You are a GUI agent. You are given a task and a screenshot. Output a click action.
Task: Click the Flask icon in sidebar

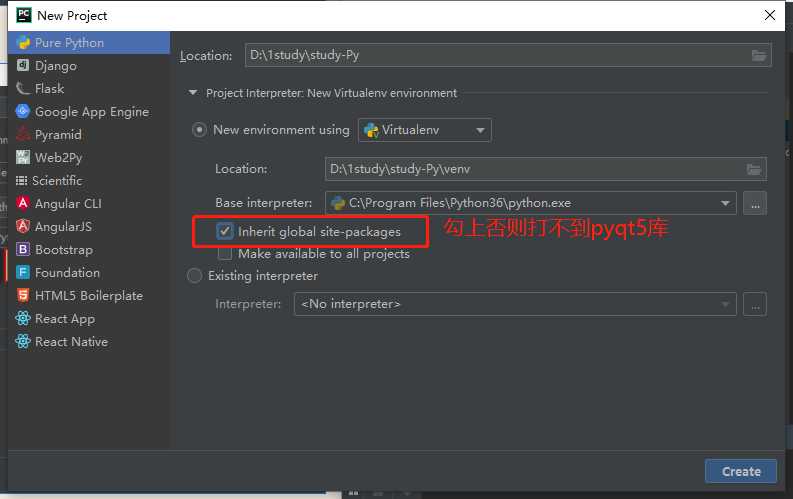tap(23, 88)
